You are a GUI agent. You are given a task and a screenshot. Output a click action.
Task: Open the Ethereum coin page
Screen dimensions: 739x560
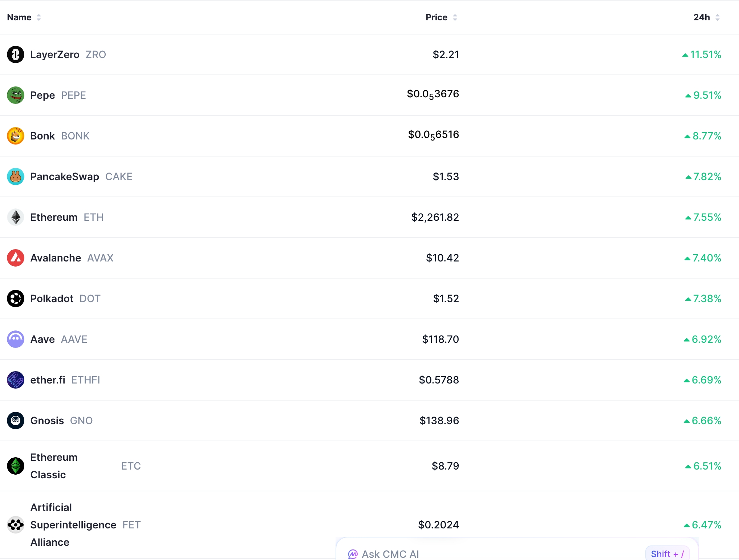[x=53, y=217]
